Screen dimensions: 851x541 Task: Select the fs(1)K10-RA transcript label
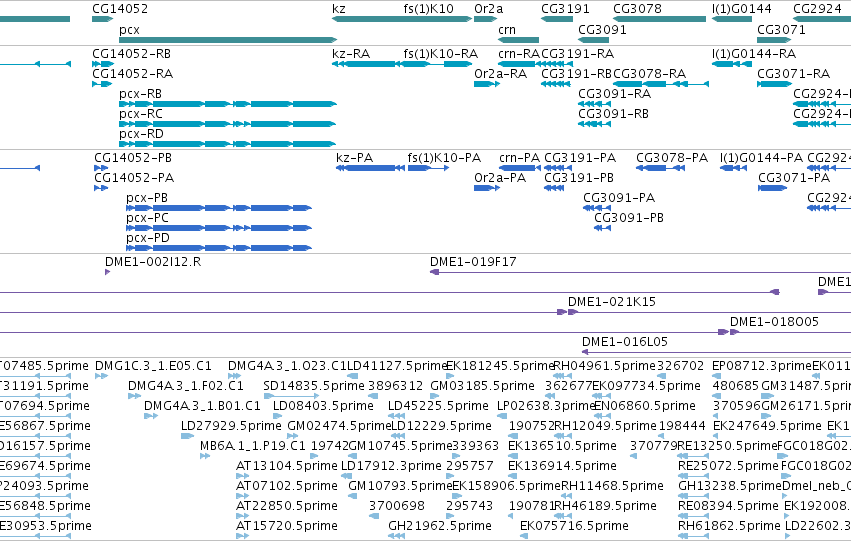[x=440, y=54]
